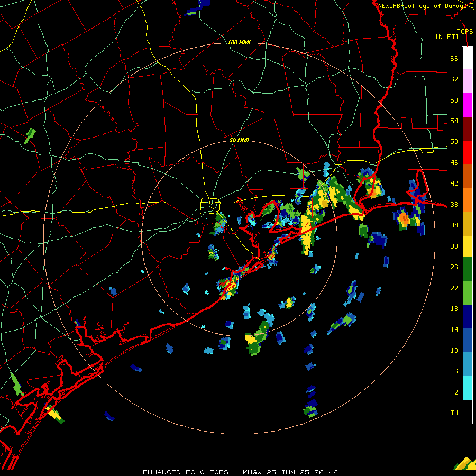Click the 50 legend value on scale
The width and height of the screenshot is (476, 476).
pyautogui.click(x=454, y=142)
